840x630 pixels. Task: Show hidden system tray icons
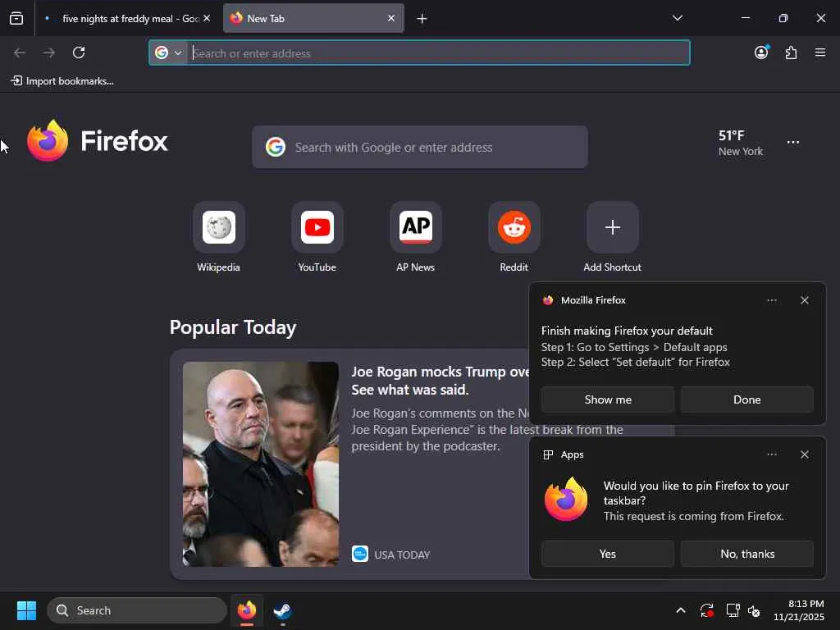[x=681, y=610]
